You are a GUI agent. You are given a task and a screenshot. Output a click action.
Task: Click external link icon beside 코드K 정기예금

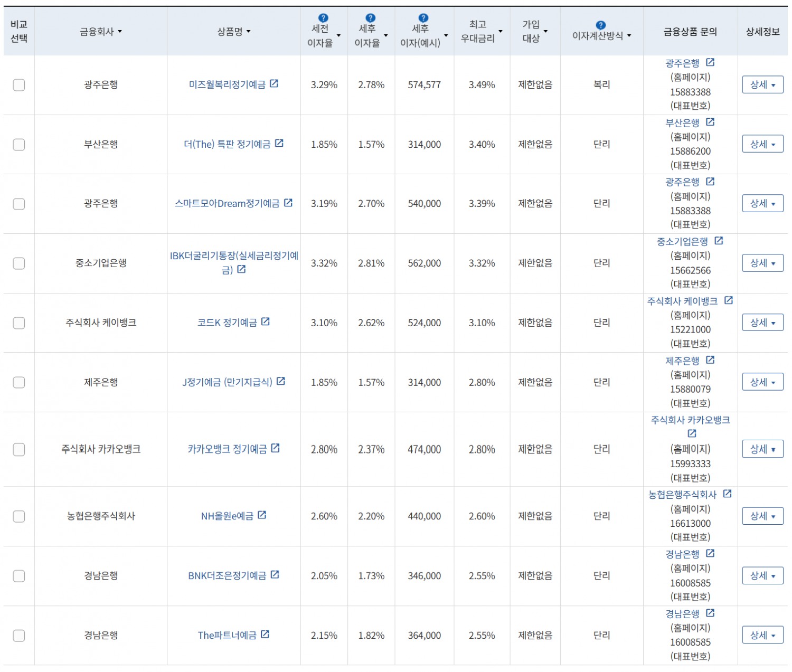[266, 321]
